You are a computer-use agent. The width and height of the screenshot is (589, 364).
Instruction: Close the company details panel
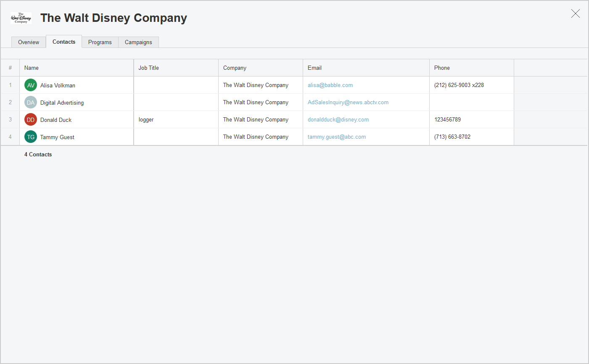(575, 14)
